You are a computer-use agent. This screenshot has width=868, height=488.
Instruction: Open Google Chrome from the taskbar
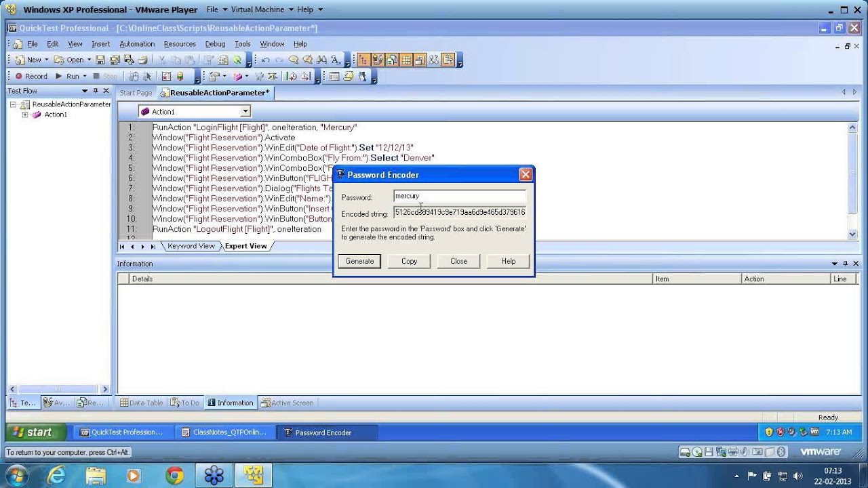point(174,476)
